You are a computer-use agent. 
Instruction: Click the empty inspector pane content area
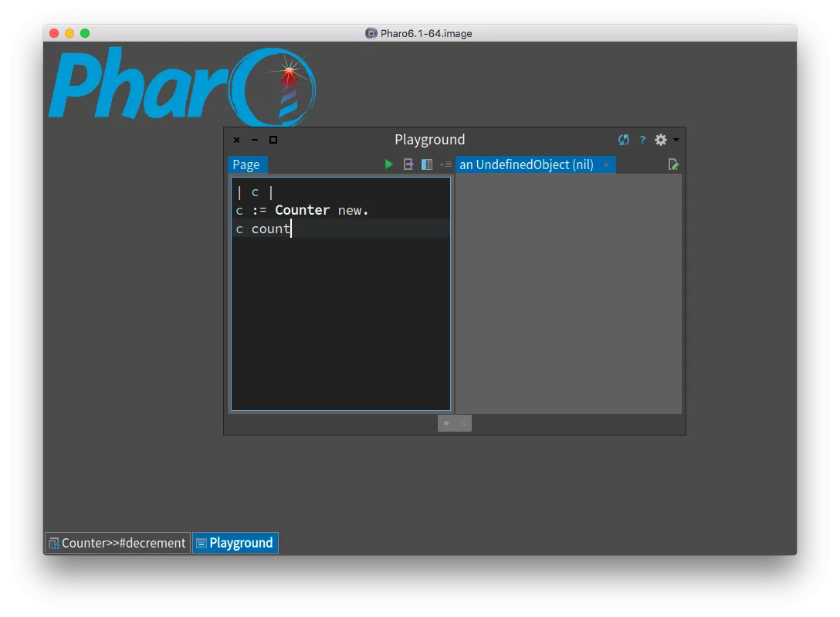568,293
